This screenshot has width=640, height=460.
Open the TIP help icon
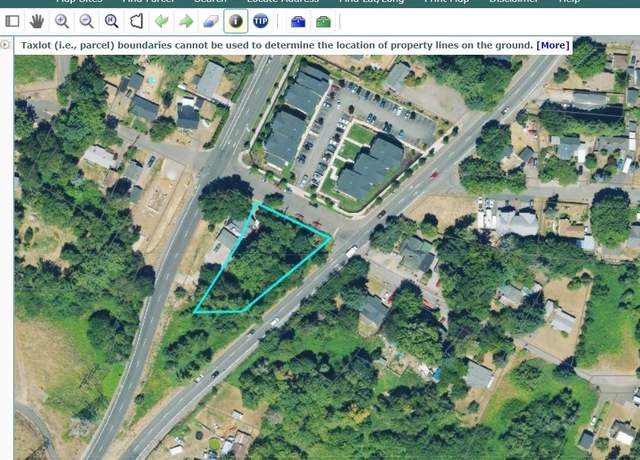[261, 21]
